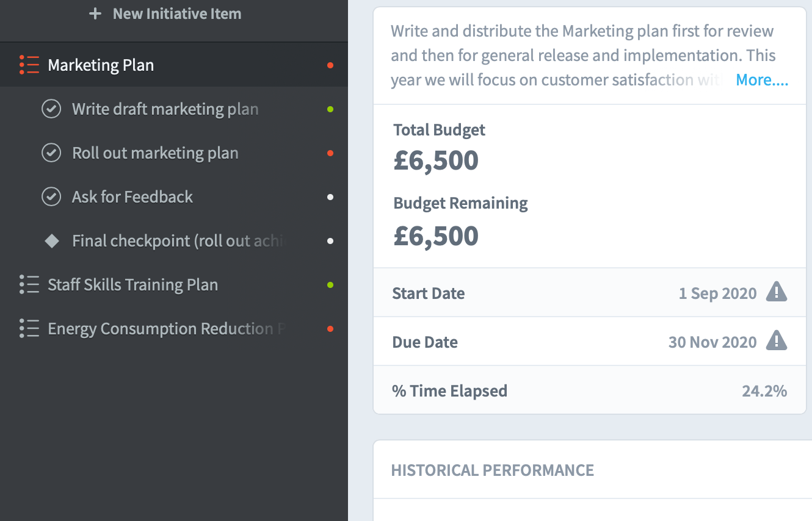Click the 30 Nov 2020 due date value
Screen dimensions: 812x521
pyautogui.click(x=712, y=342)
